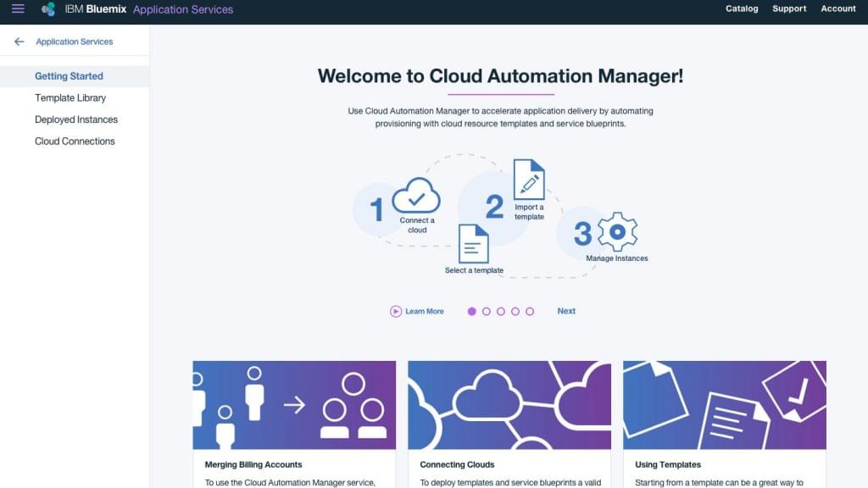Open the Catalog link in header
Screen dimensions: 868x488
point(742,8)
